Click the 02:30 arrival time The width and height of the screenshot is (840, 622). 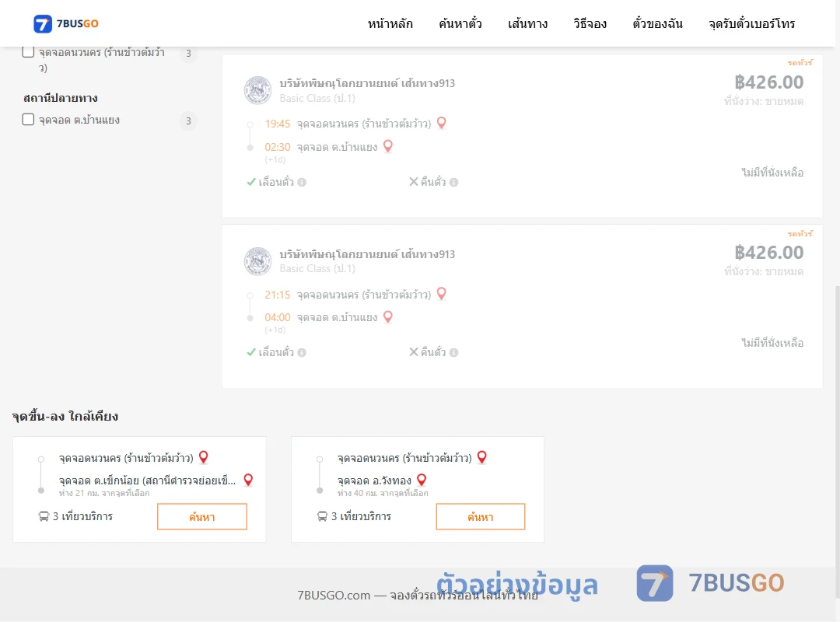[x=278, y=147]
